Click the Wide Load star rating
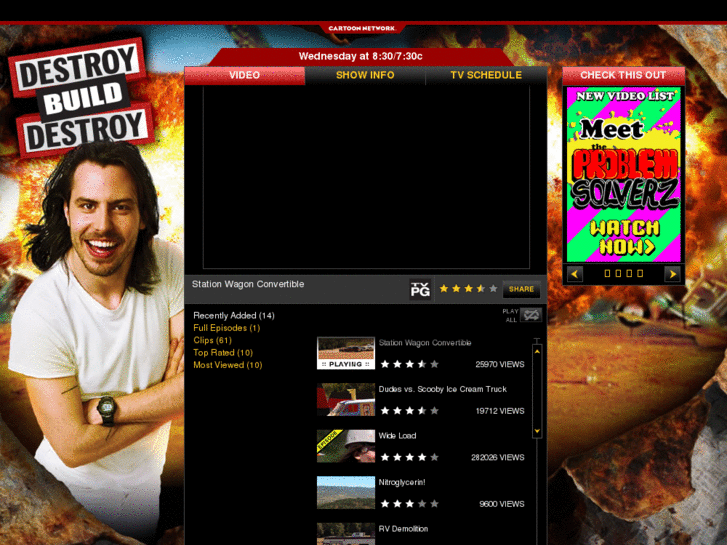The width and height of the screenshot is (727, 545). point(409,457)
